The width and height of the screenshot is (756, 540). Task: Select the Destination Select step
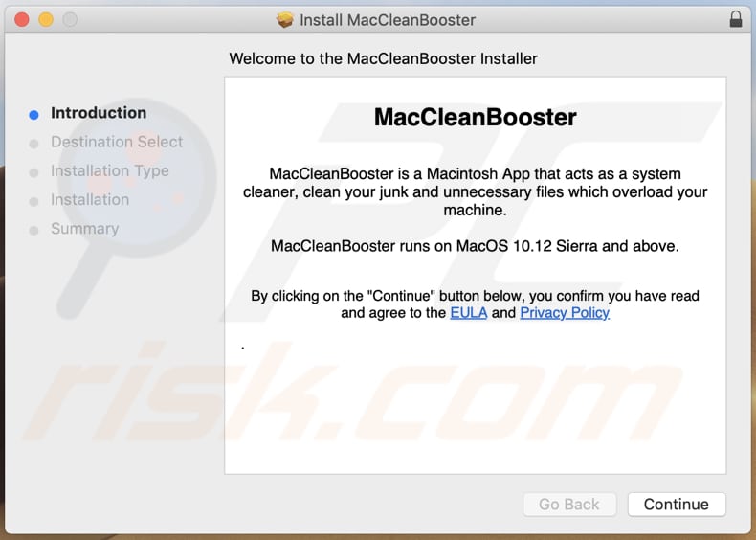(117, 142)
